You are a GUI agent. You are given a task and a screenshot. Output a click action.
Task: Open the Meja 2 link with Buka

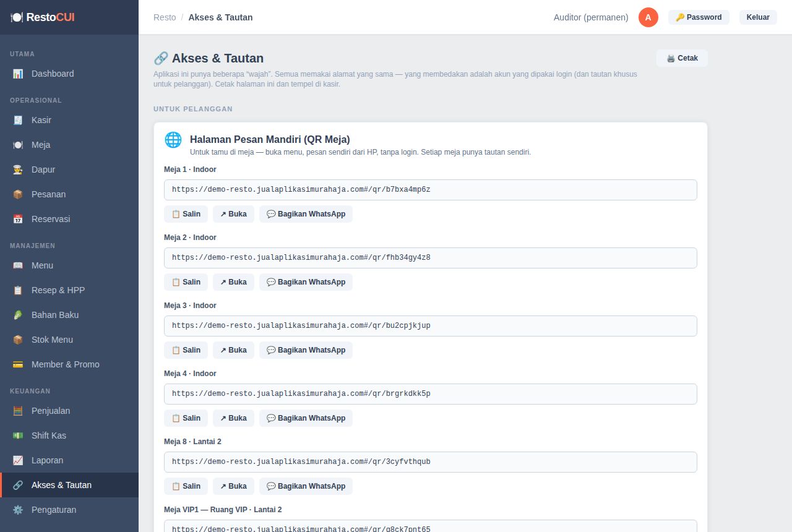pos(233,282)
